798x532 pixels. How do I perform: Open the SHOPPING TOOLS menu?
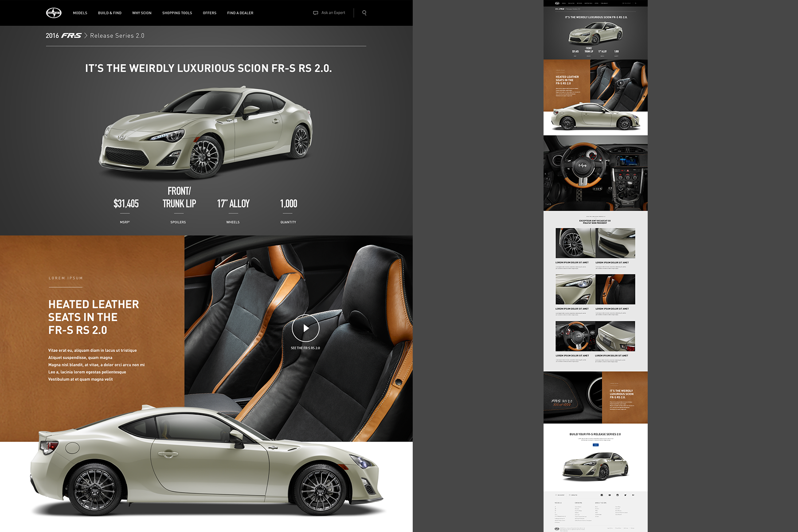[177, 13]
